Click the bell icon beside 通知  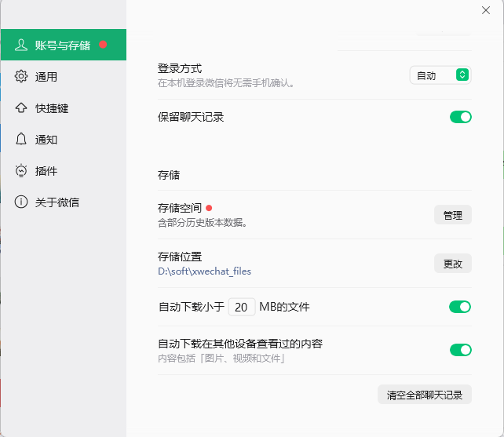point(21,139)
